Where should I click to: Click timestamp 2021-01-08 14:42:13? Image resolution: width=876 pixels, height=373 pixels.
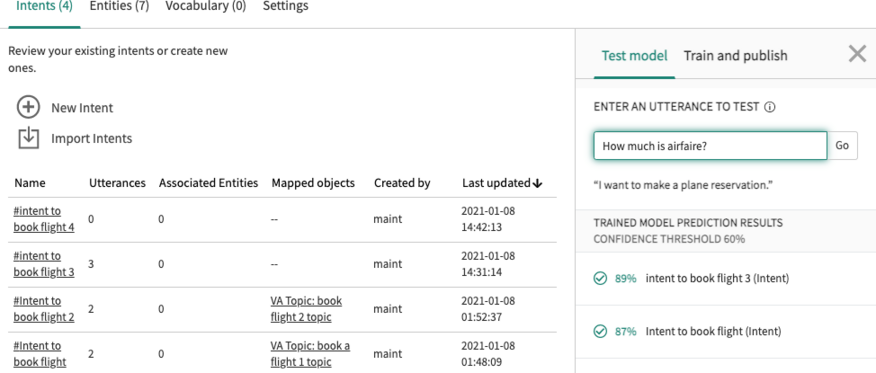488,219
